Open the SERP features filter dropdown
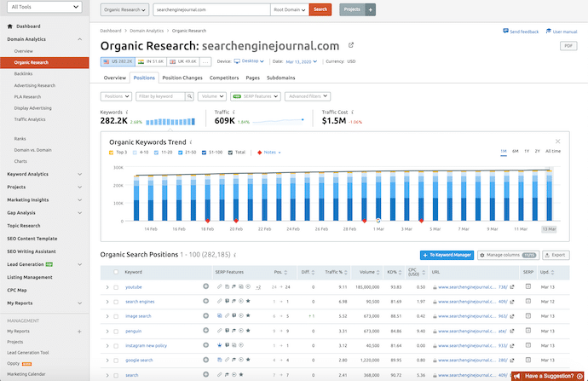 point(256,96)
